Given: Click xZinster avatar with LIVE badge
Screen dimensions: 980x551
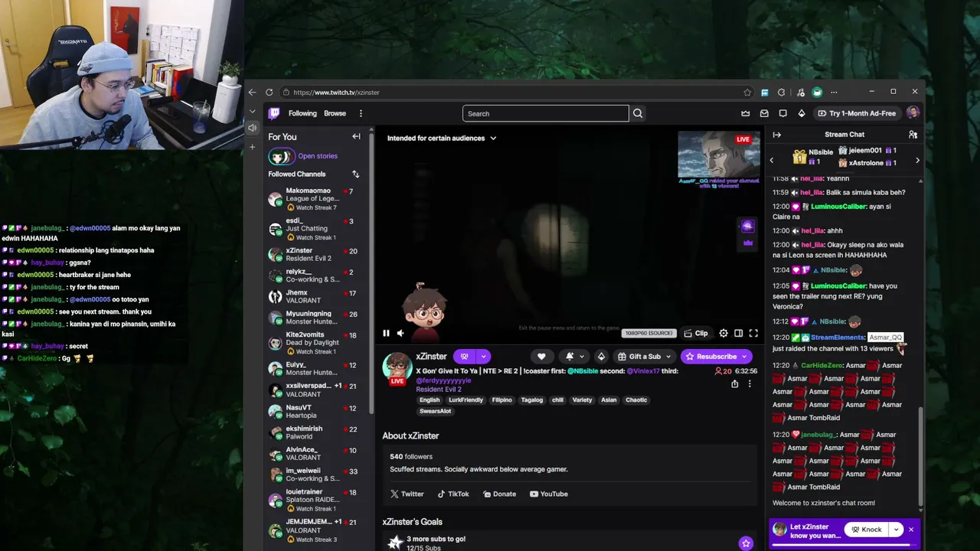Looking at the screenshot, I should pos(397,369).
